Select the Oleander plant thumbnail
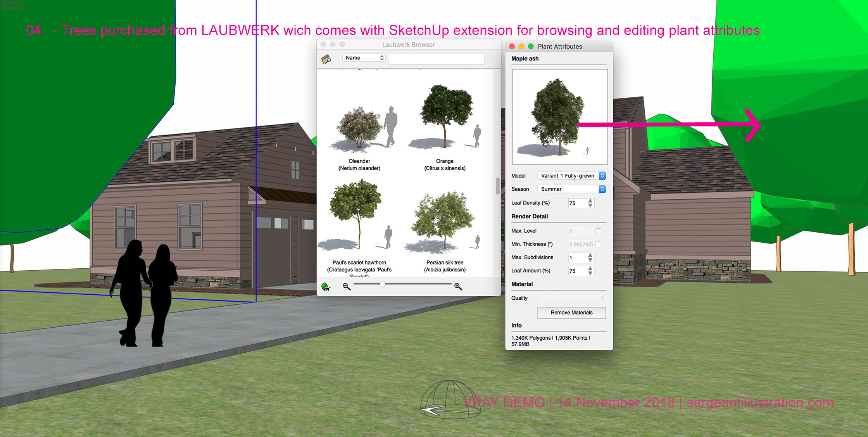The image size is (868, 437). (359, 128)
